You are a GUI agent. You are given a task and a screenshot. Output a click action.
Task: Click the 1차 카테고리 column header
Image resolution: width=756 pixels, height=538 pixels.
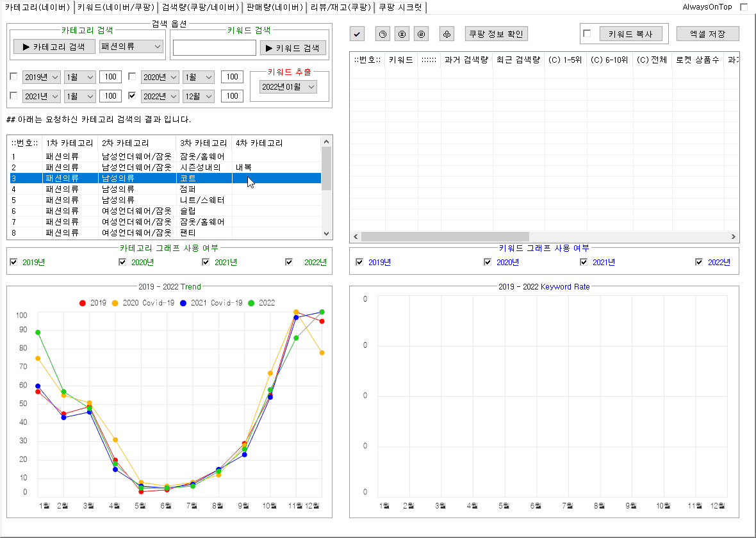[70, 143]
